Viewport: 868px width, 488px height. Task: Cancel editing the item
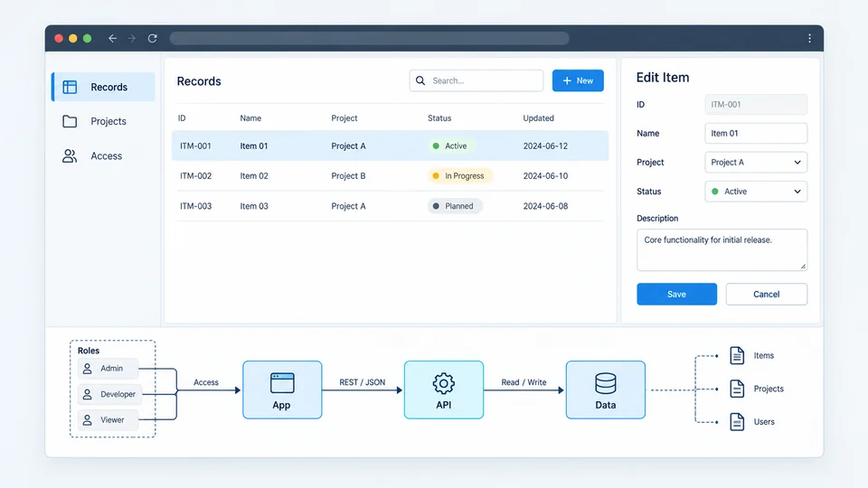tap(766, 295)
